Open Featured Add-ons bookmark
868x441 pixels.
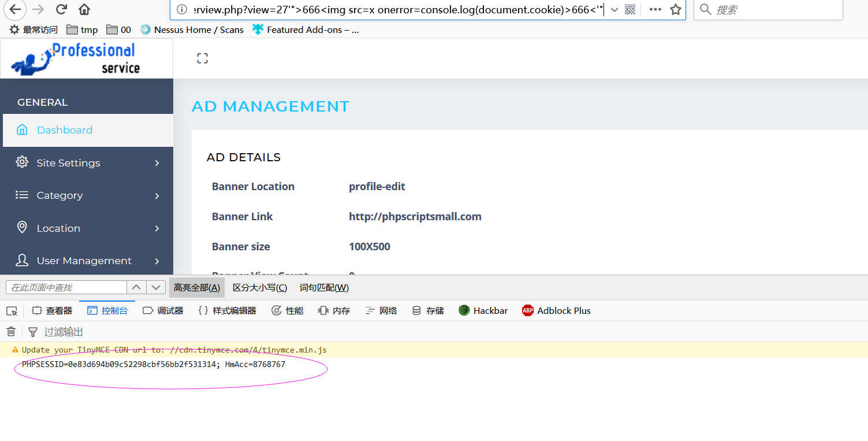tap(306, 29)
